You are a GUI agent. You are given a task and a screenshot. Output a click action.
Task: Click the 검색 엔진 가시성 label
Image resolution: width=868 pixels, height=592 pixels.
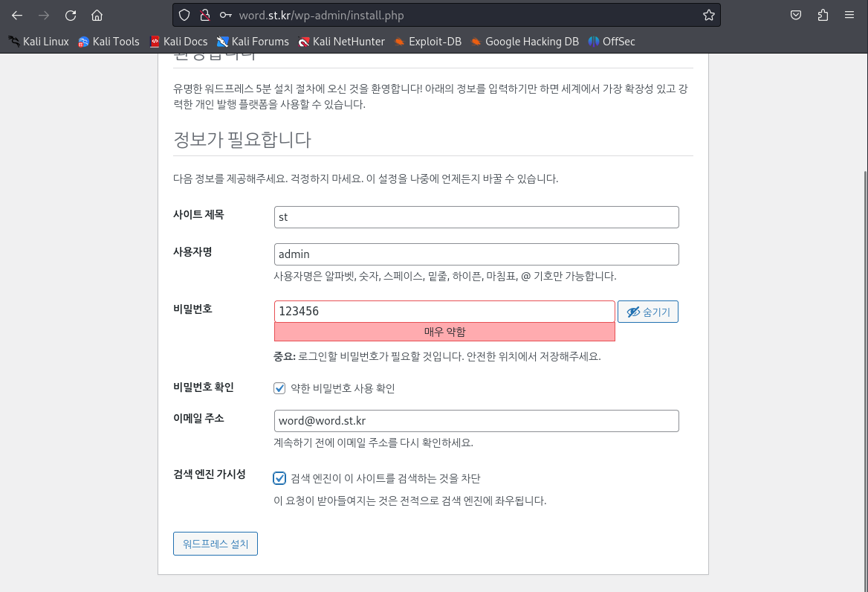pos(210,474)
